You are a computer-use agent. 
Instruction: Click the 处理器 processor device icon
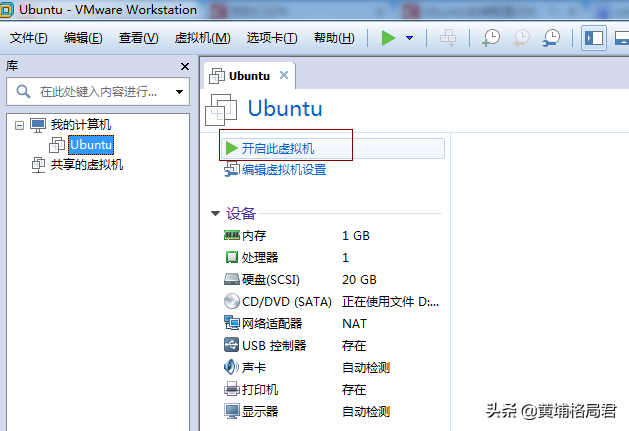pyautogui.click(x=232, y=257)
